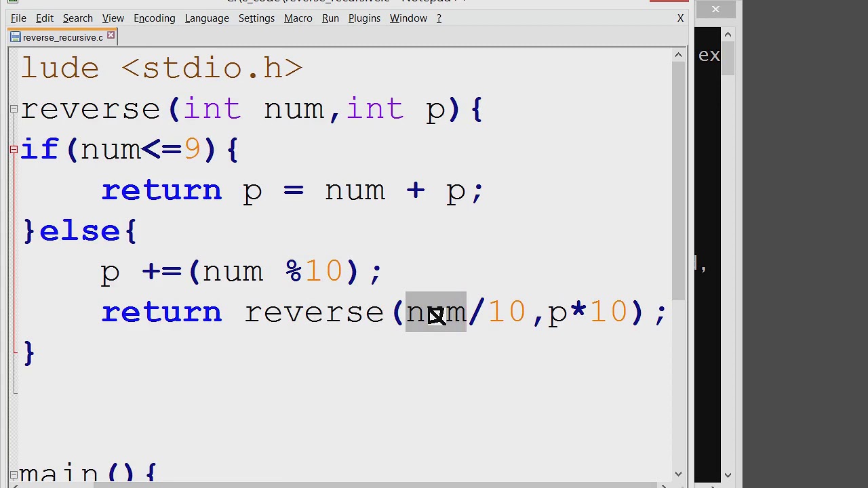Click the keyword if on line three
The width and height of the screenshot is (868, 488).
[x=39, y=149]
